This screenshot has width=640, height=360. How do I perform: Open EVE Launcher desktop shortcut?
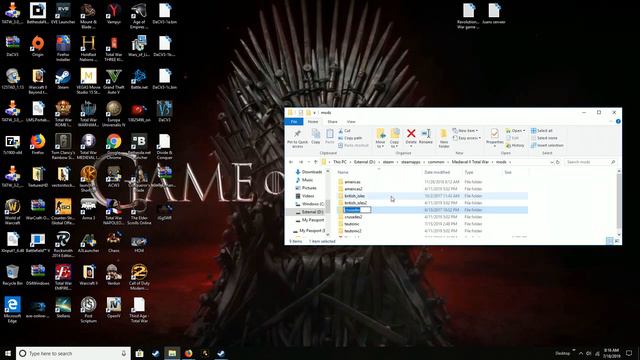click(x=63, y=13)
